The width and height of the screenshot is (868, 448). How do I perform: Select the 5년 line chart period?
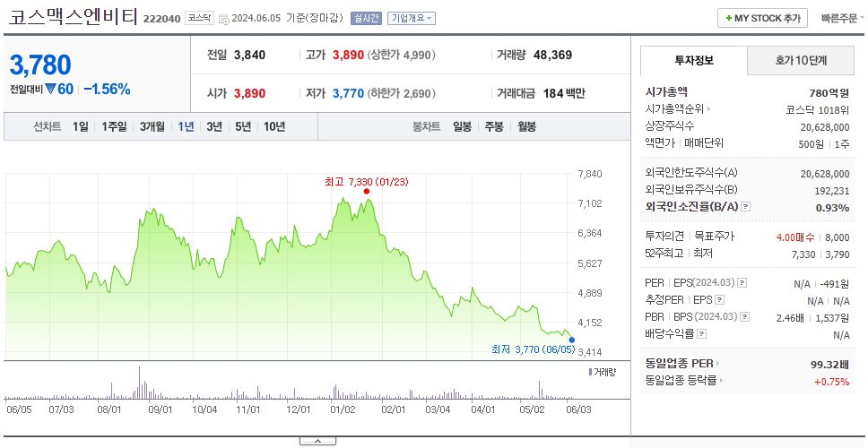coord(243,126)
